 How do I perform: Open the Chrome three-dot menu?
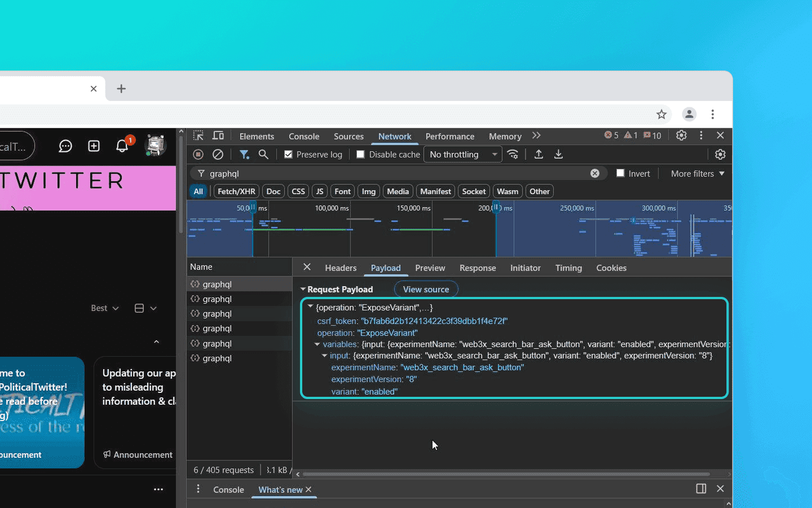click(713, 115)
